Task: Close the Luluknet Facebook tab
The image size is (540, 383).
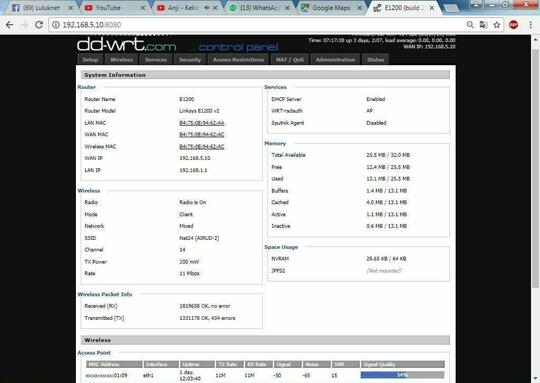Action: point(71,8)
